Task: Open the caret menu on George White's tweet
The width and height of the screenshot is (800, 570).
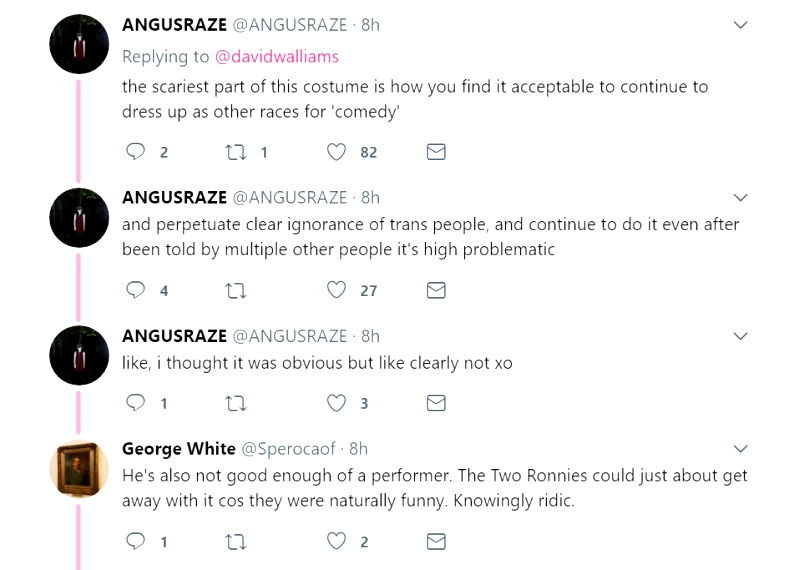Action: pyautogui.click(x=741, y=448)
